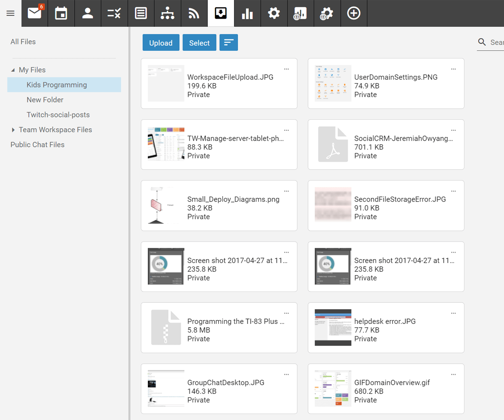Viewport: 504px width, 420px height.
Task: Click the 5.8 MB size text
Action: 199,330
